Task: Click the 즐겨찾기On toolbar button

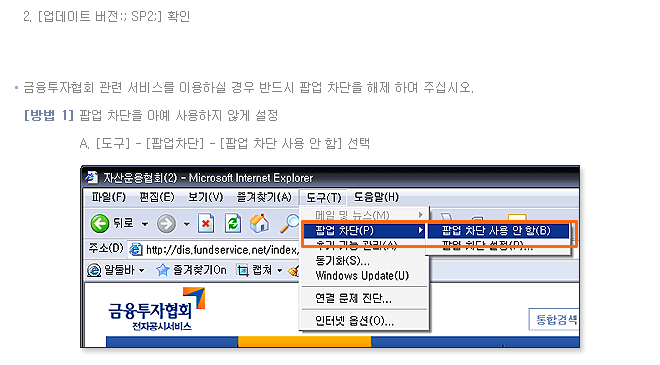Action: point(191,270)
